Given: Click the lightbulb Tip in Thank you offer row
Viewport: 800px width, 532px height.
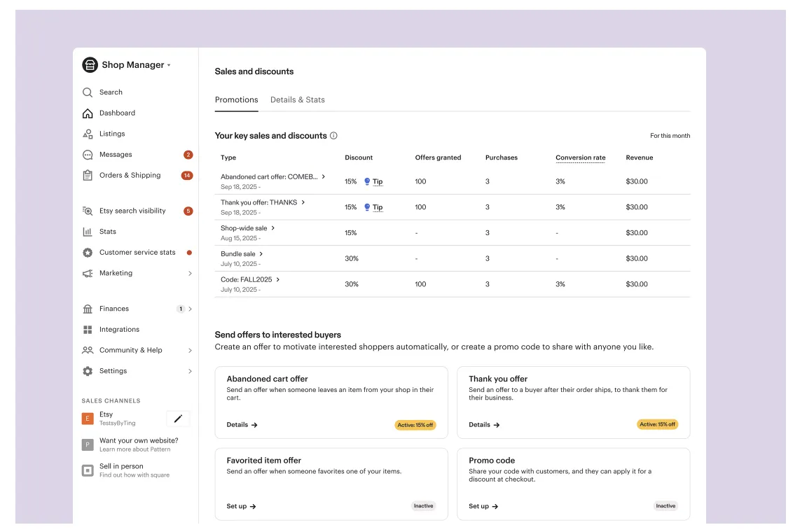Looking at the screenshot, I should (373, 207).
